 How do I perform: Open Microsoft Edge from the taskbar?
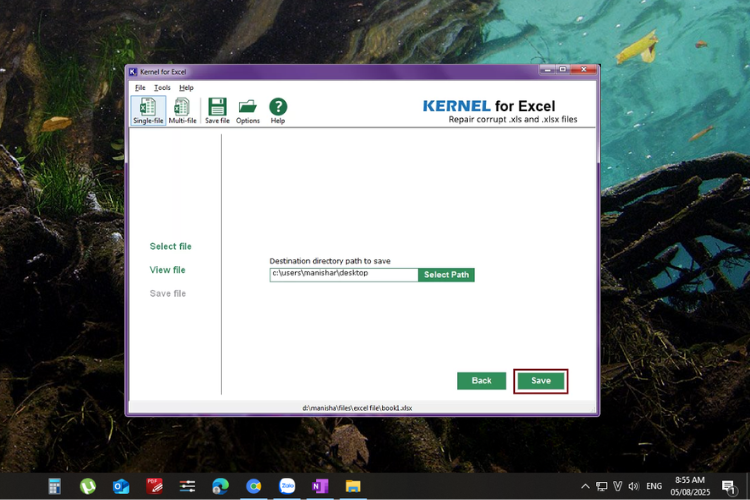coord(221,487)
